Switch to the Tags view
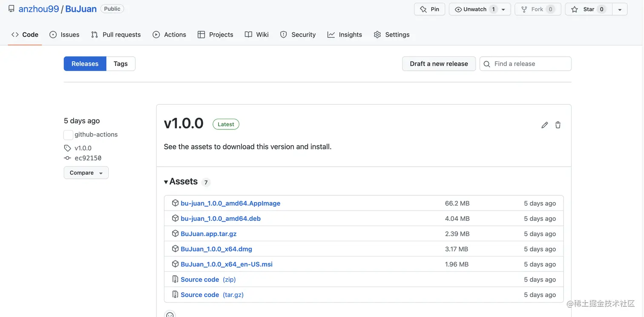 [121, 64]
